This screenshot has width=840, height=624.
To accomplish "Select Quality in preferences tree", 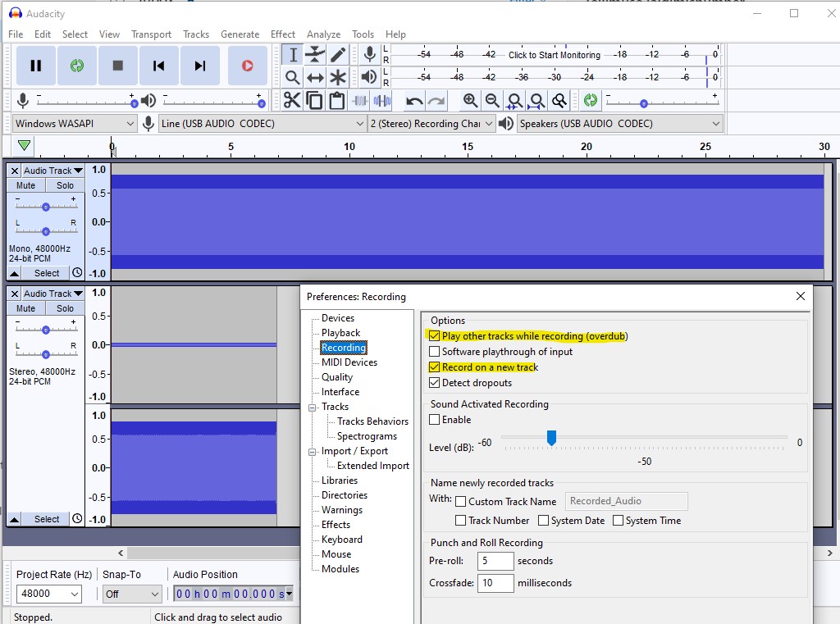I will pos(337,377).
